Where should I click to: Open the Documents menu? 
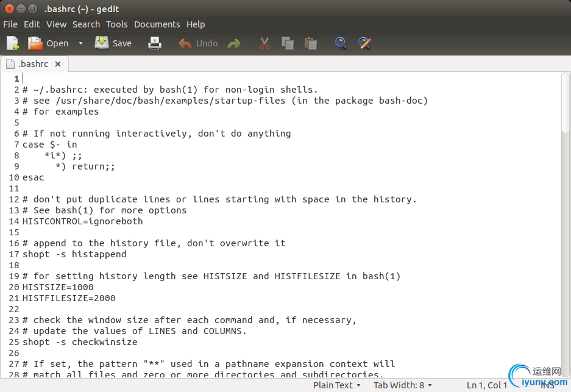(x=157, y=24)
